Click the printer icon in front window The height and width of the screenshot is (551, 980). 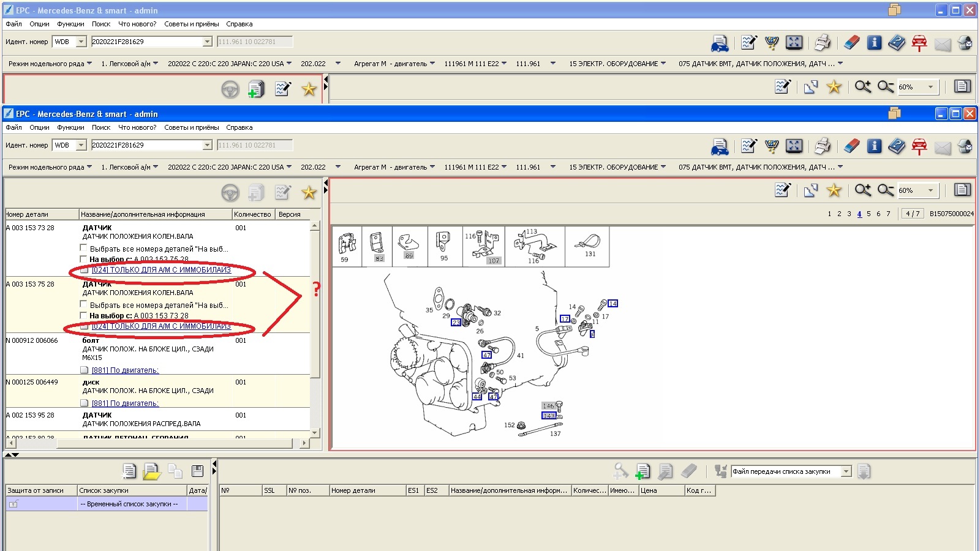click(x=823, y=146)
